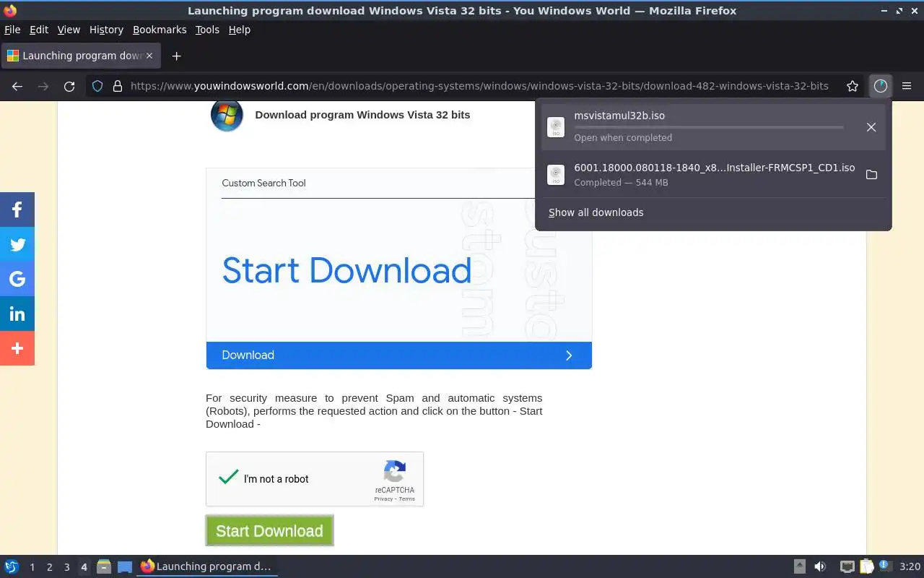The width and height of the screenshot is (924, 578).
Task: Click msvistamul32b.iso file icon in downloads
Action: [x=556, y=127]
